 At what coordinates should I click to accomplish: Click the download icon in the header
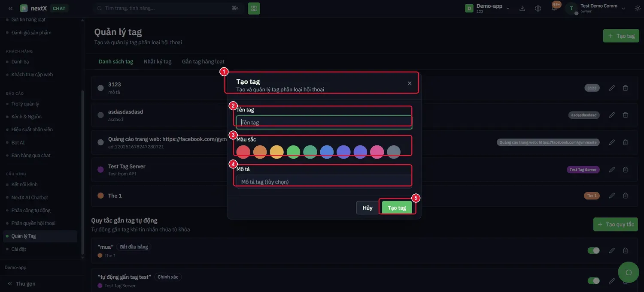point(522,8)
